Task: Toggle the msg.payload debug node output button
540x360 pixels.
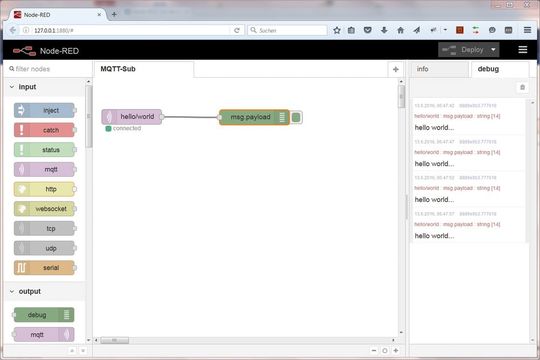Action: 296,117
